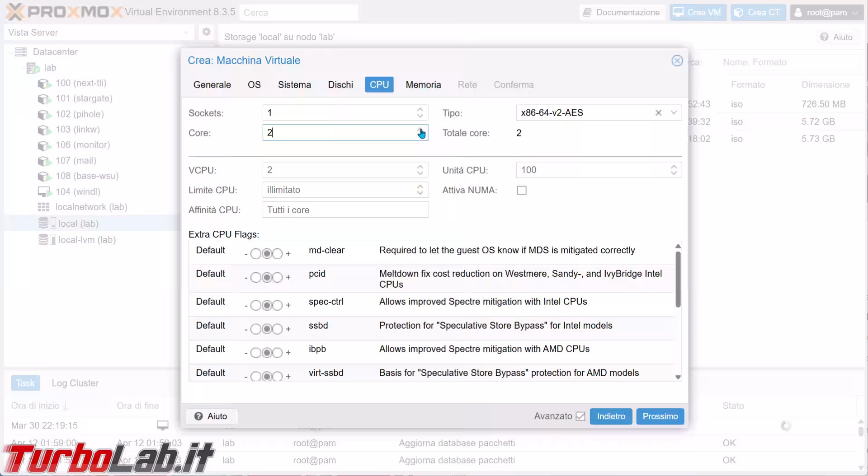Click the 100 (next-tli) container icon

click(x=44, y=84)
